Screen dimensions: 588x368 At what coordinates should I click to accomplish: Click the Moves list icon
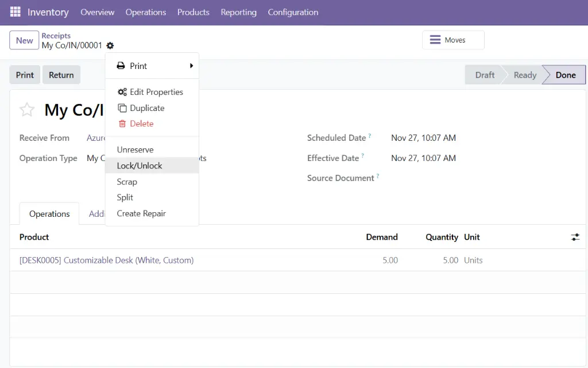pos(435,40)
